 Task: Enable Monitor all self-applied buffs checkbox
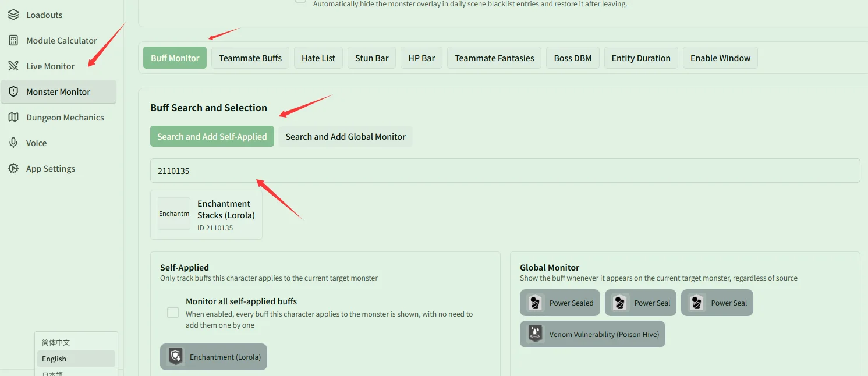click(x=173, y=313)
